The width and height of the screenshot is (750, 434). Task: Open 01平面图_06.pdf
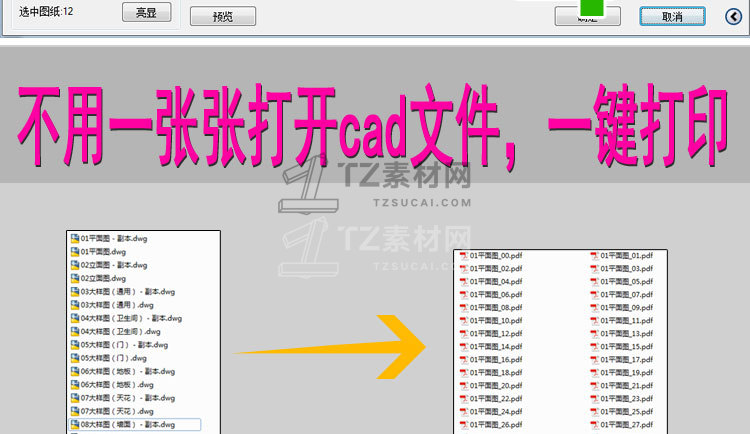[x=491, y=295]
